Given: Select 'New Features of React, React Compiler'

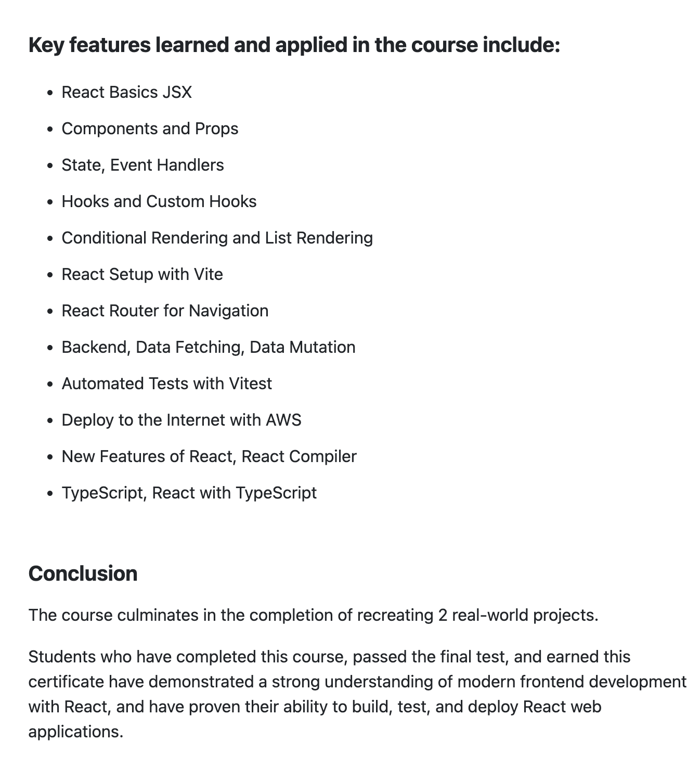Looking at the screenshot, I should (x=209, y=456).
